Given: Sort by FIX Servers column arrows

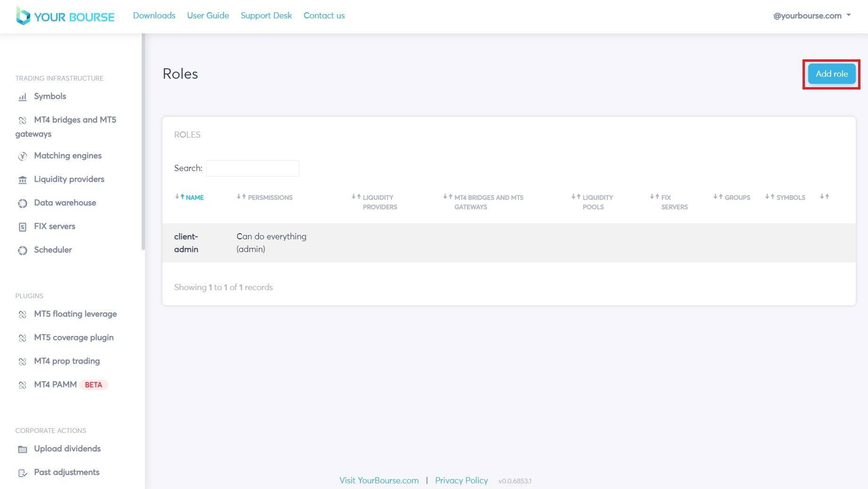Looking at the screenshot, I should click(654, 197).
